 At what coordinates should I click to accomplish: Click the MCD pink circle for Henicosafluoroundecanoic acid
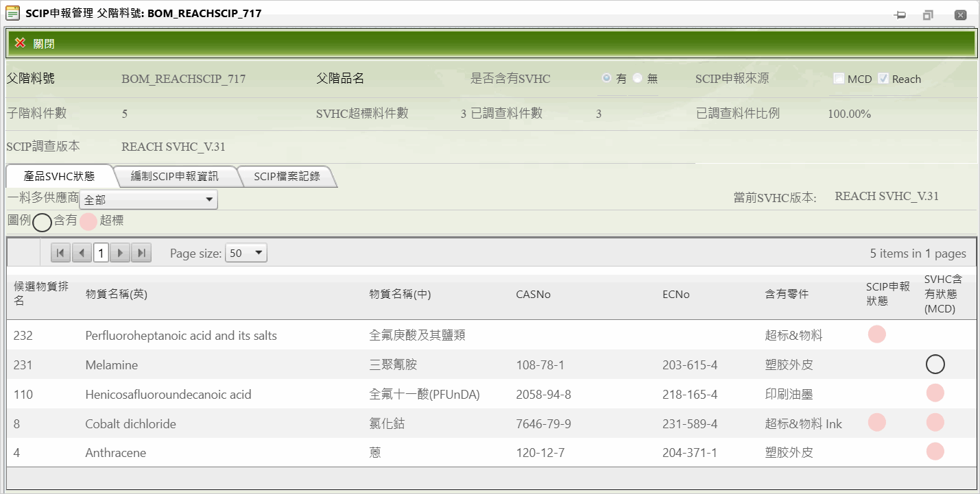pyautogui.click(x=935, y=393)
